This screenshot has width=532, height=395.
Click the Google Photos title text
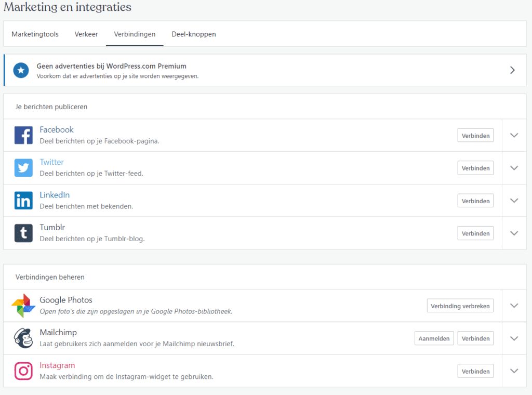pos(66,300)
